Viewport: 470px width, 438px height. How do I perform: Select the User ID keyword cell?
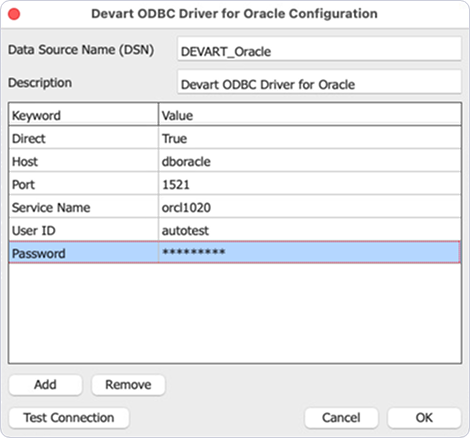point(83,230)
